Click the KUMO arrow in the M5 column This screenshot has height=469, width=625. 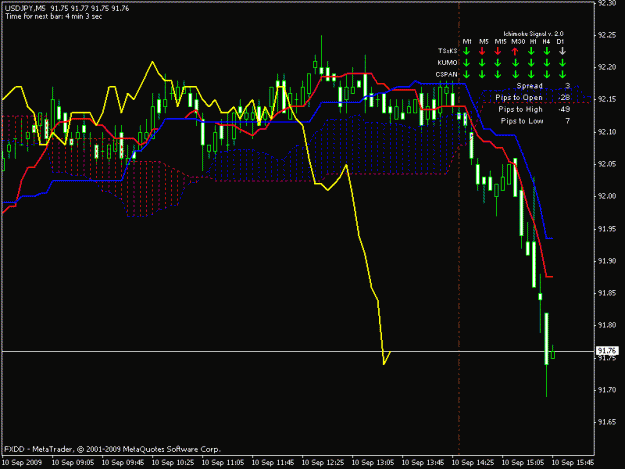click(482, 63)
